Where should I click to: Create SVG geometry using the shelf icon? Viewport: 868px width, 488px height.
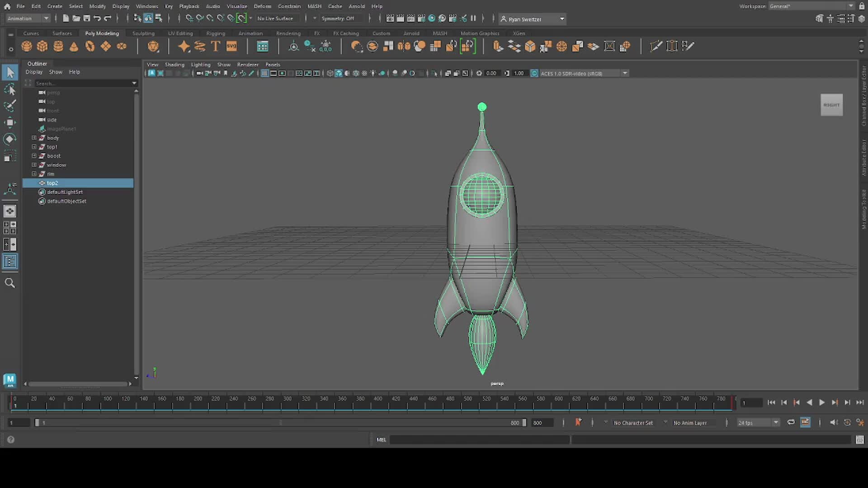click(x=231, y=46)
